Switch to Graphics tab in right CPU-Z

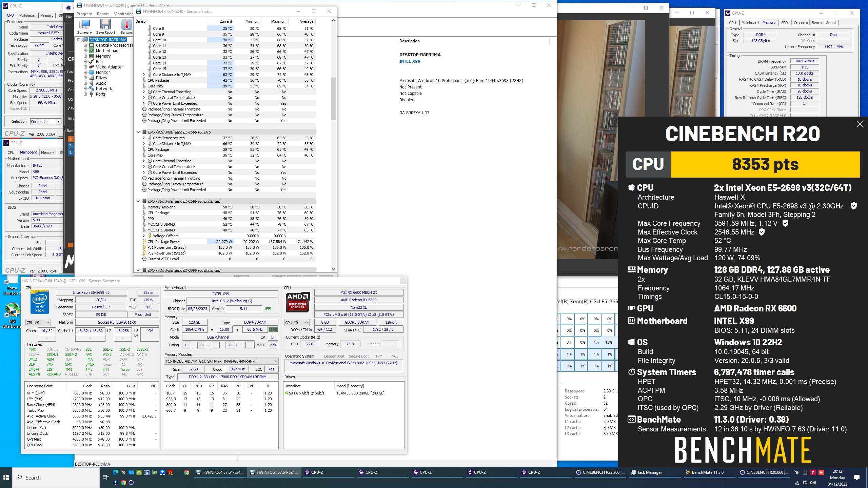click(801, 23)
